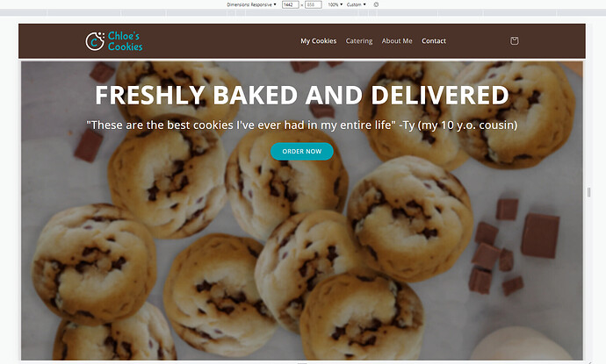Click the device width breakpoint bar
The image size is (606, 364).
point(303,13)
